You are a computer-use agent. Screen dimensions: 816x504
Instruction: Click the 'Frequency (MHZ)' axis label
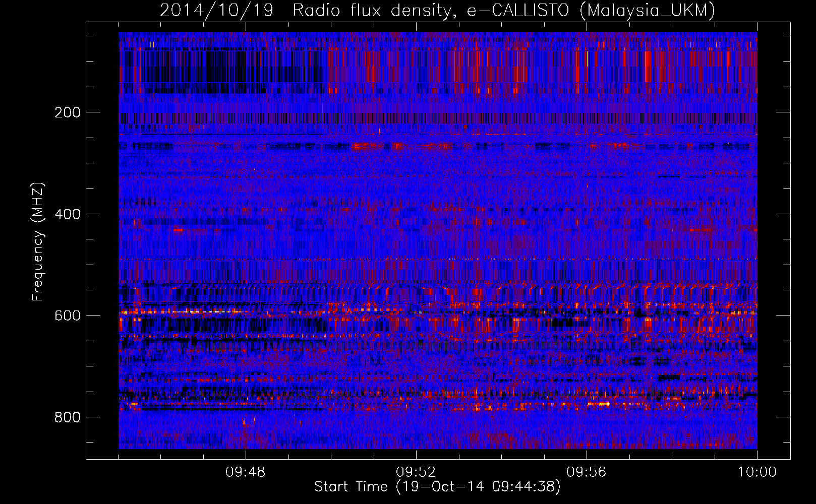(38, 241)
